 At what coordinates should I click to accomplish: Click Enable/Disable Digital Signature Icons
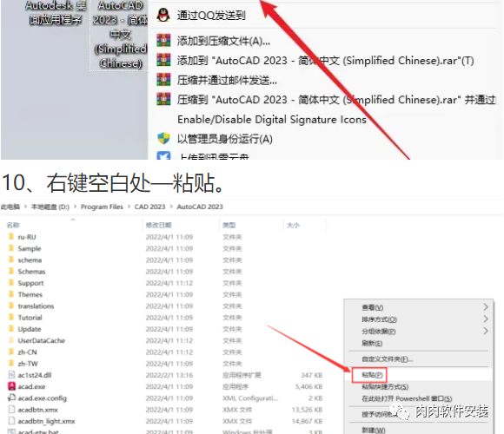coord(272,120)
